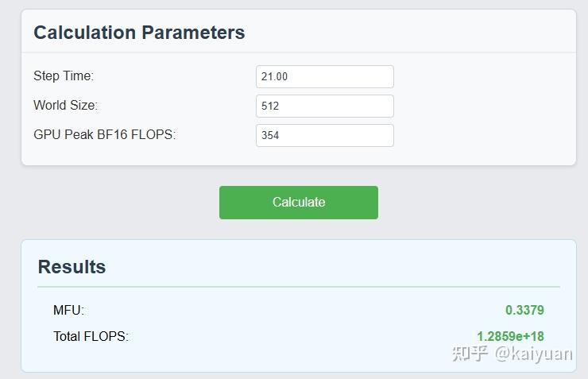Click the Zhihu logo watermark

coord(470,353)
